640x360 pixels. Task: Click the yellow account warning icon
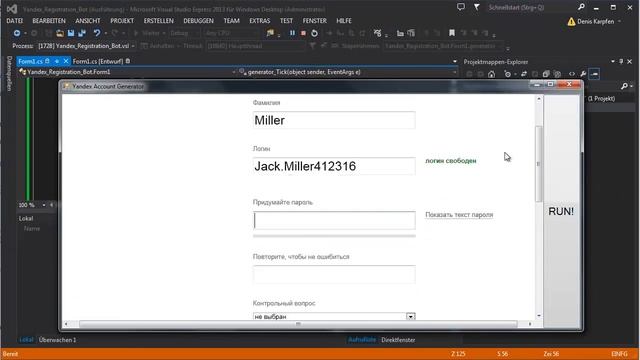click(571, 21)
